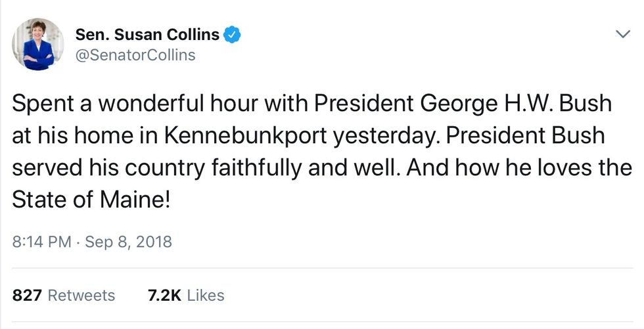Click the blue verified checkmark badge

[233, 33]
